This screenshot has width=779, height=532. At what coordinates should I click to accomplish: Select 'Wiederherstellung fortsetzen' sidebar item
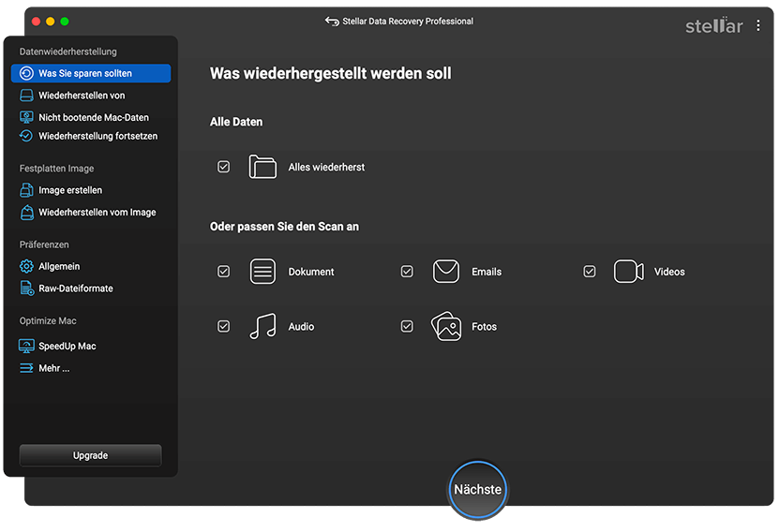[91, 136]
